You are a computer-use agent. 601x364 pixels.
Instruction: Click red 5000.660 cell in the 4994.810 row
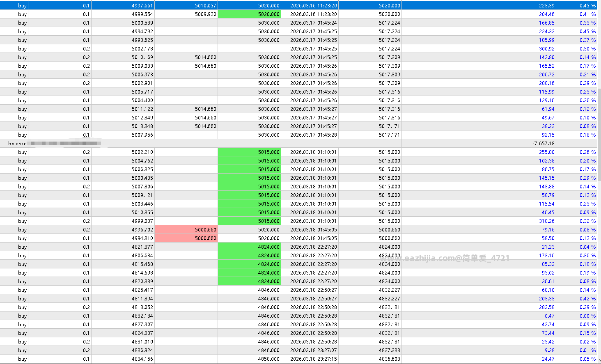point(186,238)
